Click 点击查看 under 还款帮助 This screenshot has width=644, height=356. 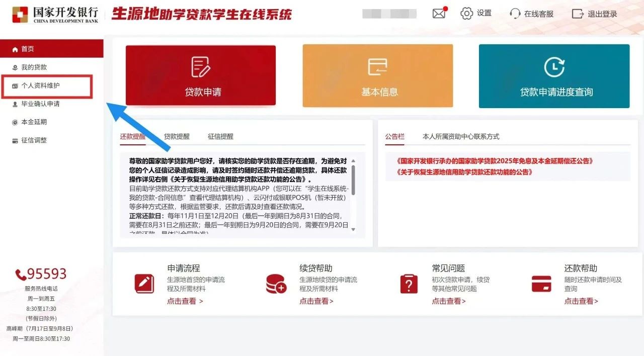(x=581, y=301)
